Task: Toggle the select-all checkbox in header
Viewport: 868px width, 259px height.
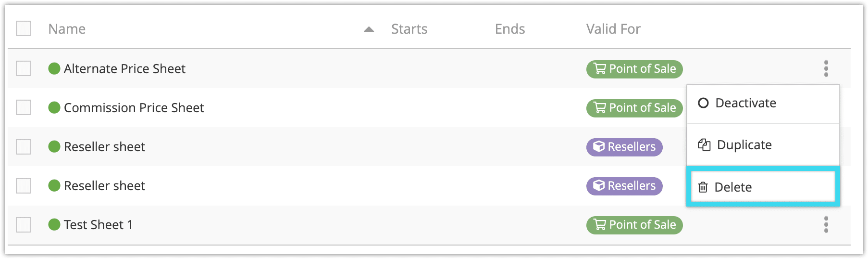Action: (24, 29)
